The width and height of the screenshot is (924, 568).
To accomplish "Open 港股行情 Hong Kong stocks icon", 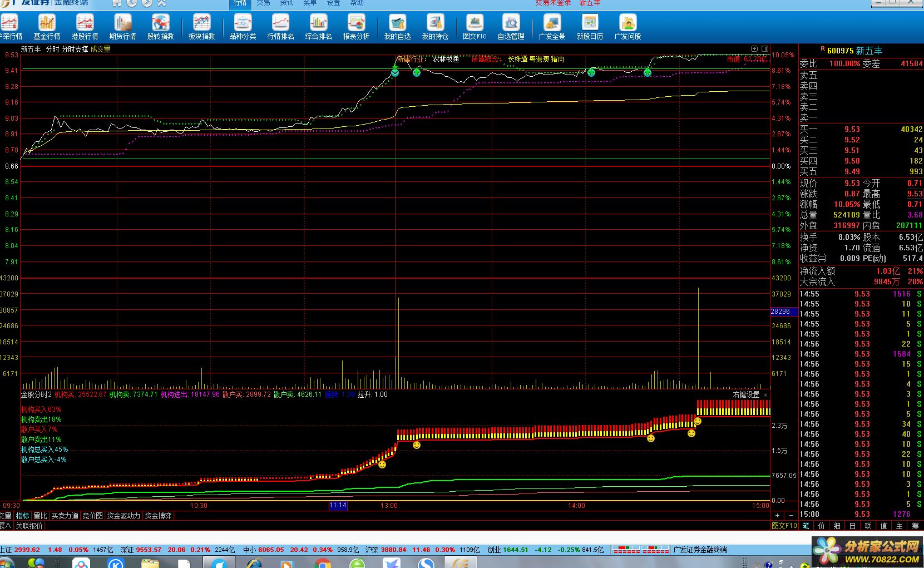I will pyautogui.click(x=85, y=27).
